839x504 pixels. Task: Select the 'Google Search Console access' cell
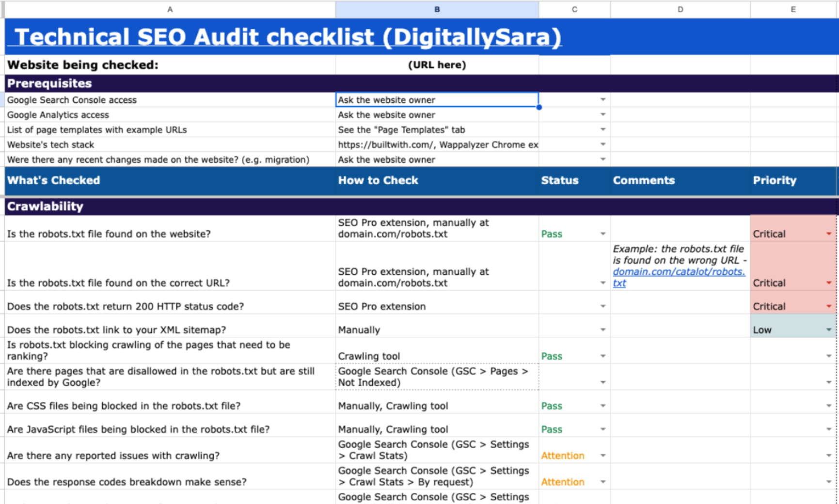click(x=170, y=100)
